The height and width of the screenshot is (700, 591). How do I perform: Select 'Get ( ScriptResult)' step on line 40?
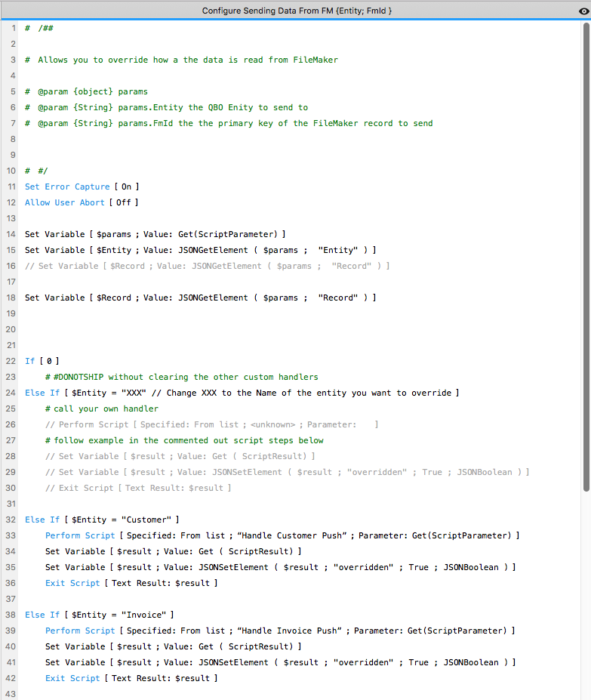(x=173, y=646)
